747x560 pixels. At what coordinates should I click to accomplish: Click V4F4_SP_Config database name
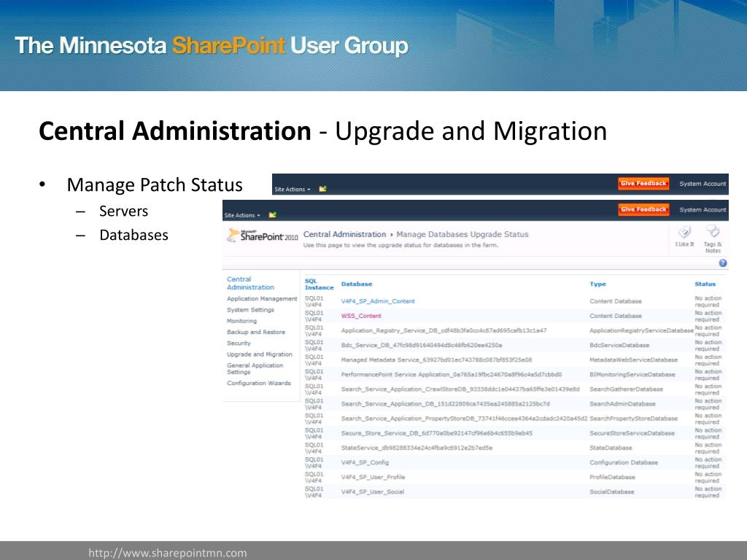click(x=365, y=462)
